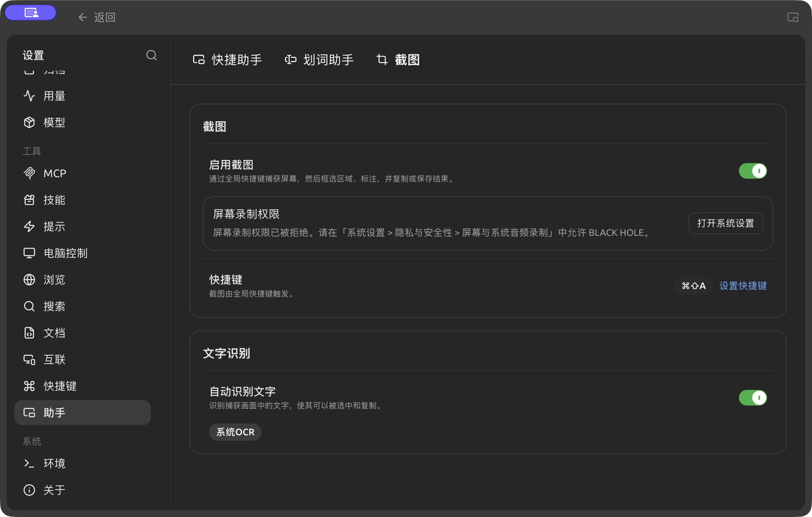Click the purple assistant icon at top-left
This screenshot has width=812, height=517.
coord(30,13)
